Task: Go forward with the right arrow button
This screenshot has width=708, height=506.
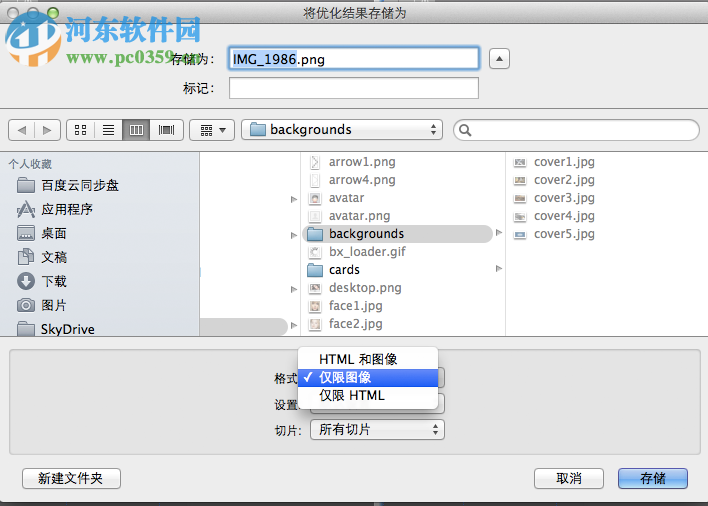Action: tap(47, 130)
